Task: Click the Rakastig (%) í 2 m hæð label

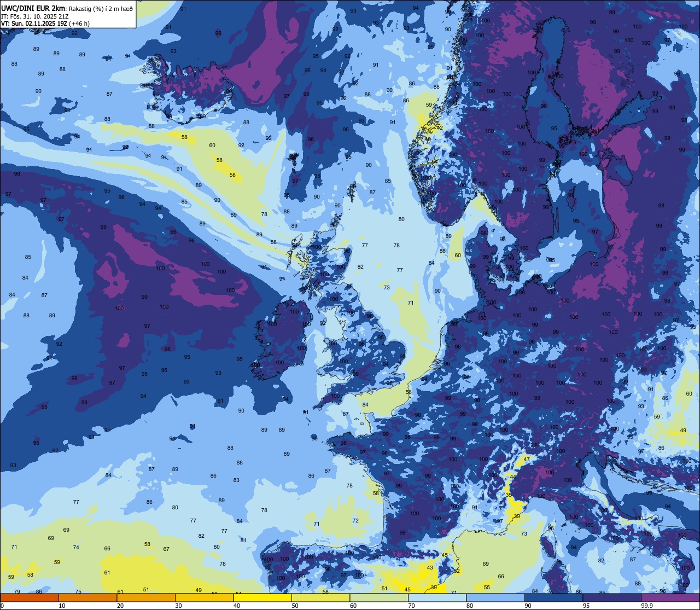Action: click(101, 8)
